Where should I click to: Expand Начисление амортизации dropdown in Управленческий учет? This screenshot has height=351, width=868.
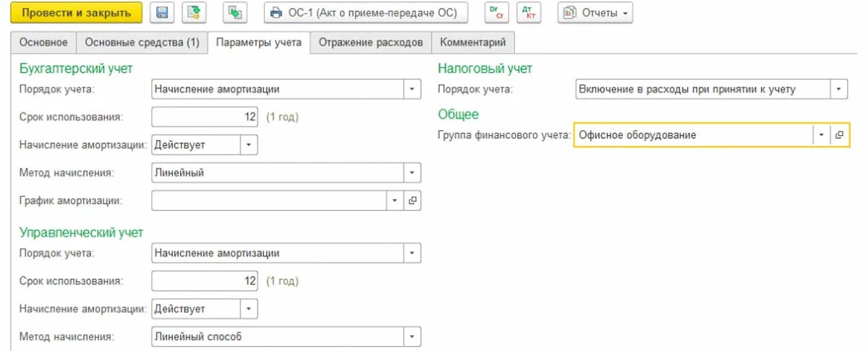[x=248, y=309]
